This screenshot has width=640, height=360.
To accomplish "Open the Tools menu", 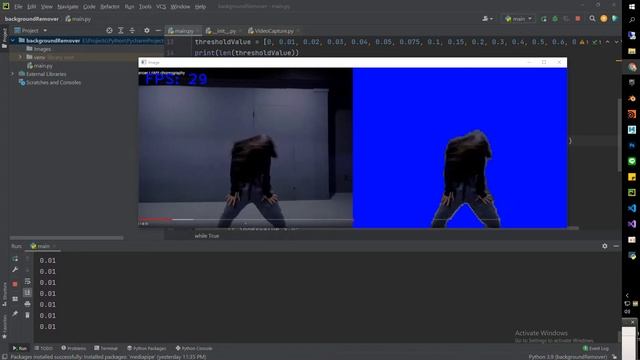I will (x=145, y=7).
